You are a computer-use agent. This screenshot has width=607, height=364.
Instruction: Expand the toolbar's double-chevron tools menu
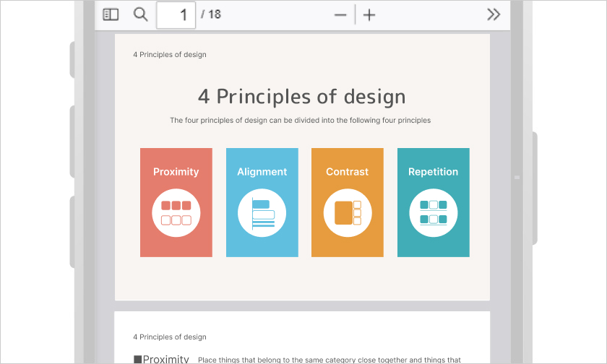494,14
